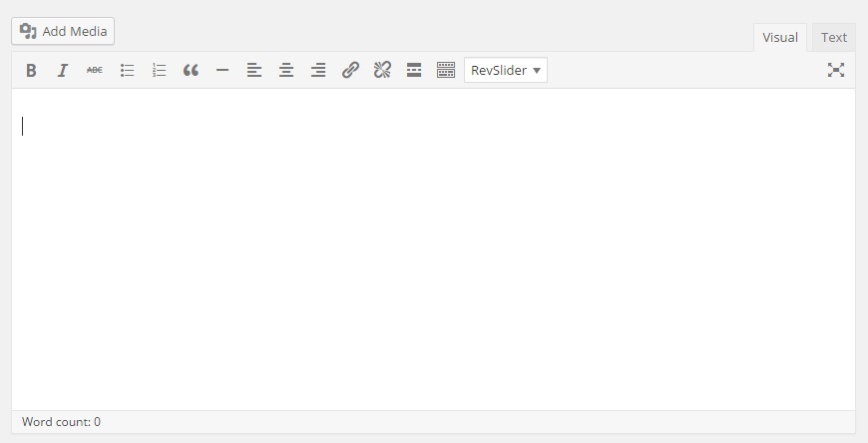Enter distraction-free fullscreen mode

pos(836,70)
